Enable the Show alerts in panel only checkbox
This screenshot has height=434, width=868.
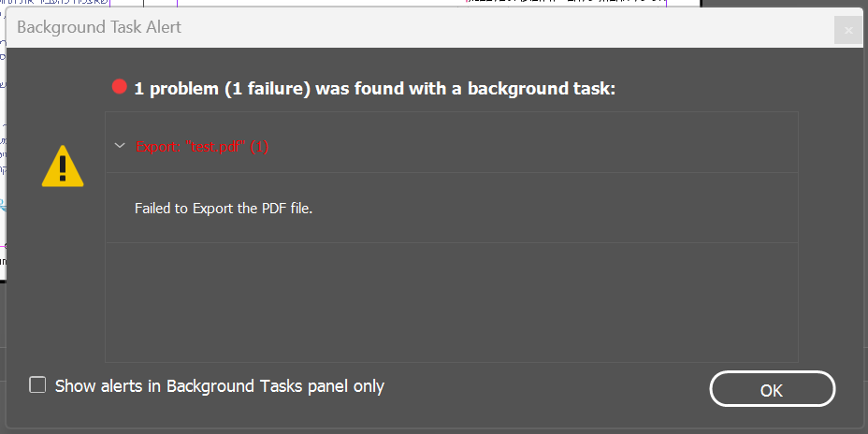coord(37,384)
